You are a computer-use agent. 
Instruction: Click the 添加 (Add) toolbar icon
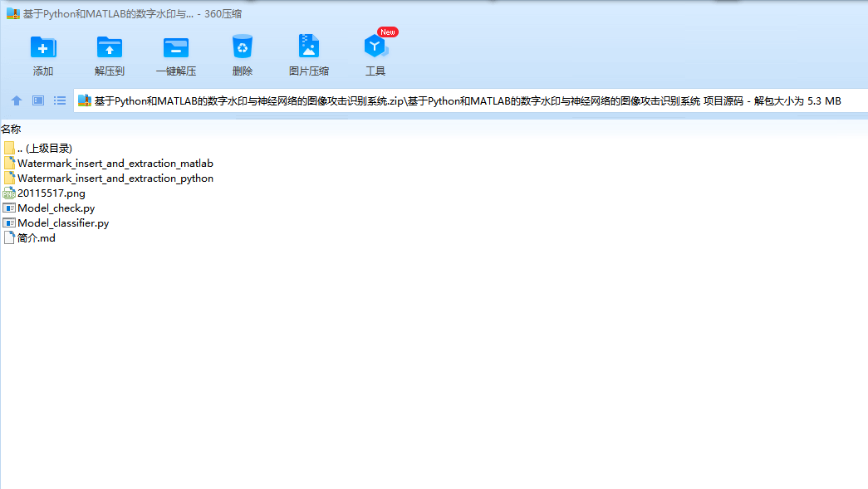[x=42, y=47]
